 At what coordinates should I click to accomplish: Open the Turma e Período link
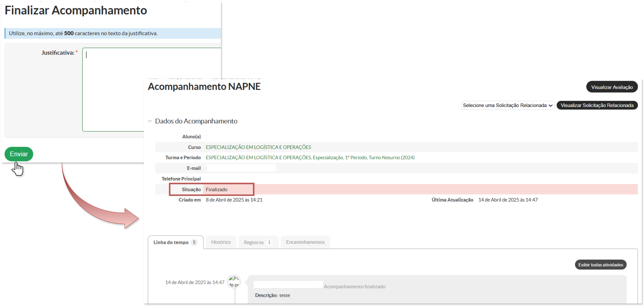pos(310,157)
